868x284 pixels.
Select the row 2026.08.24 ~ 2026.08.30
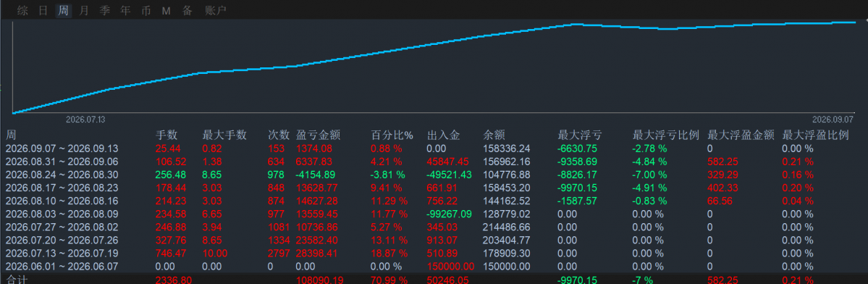click(434, 175)
